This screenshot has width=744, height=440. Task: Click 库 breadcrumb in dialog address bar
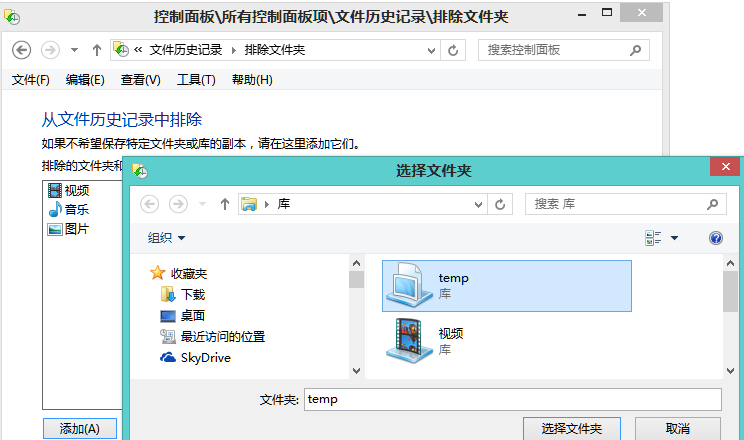[284, 204]
